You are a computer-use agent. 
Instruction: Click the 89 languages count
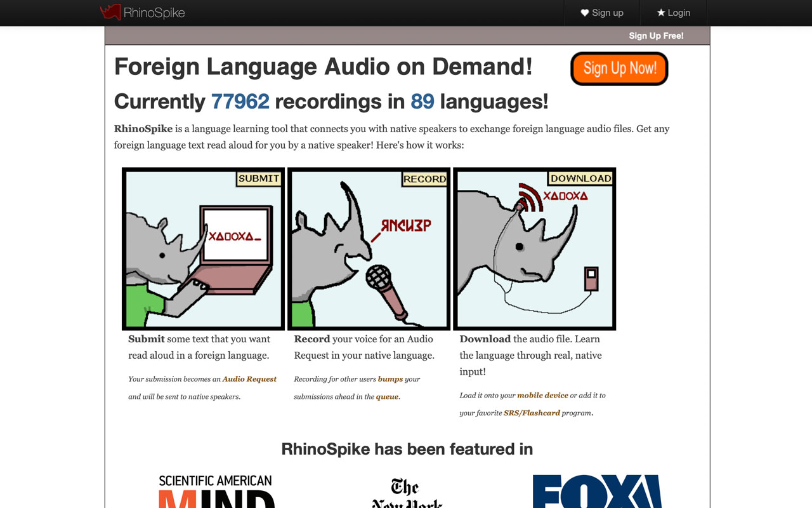point(422,102)
